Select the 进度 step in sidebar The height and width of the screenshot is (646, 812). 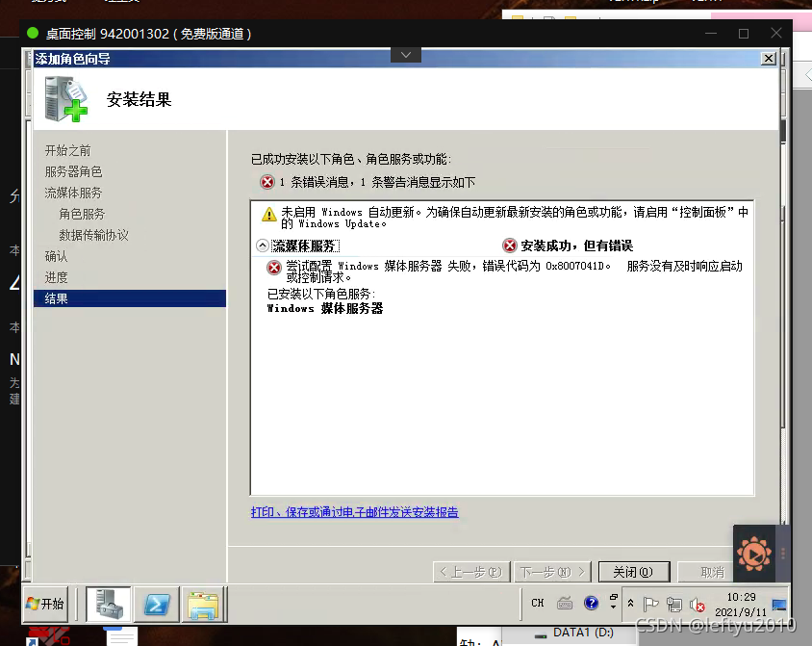pyautogui.click(x=56, y=277)
